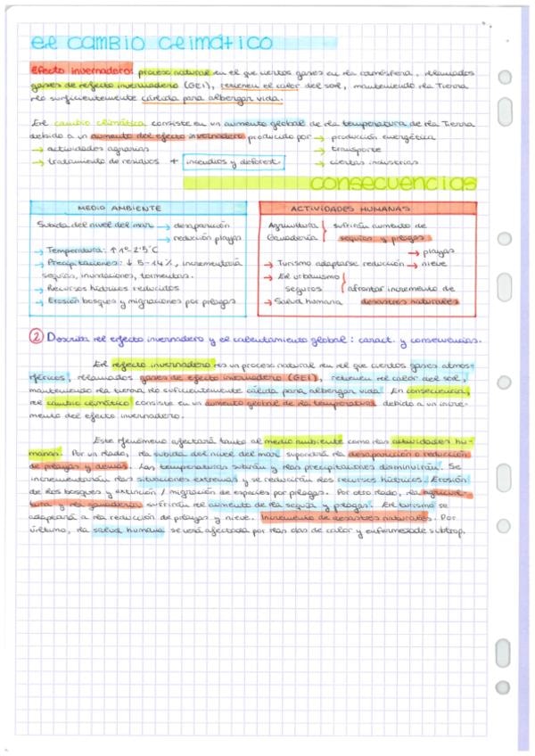Select 'Salud humana' in the red box
535x756 pixels.
pyautogui.click(x=308, y=302)
